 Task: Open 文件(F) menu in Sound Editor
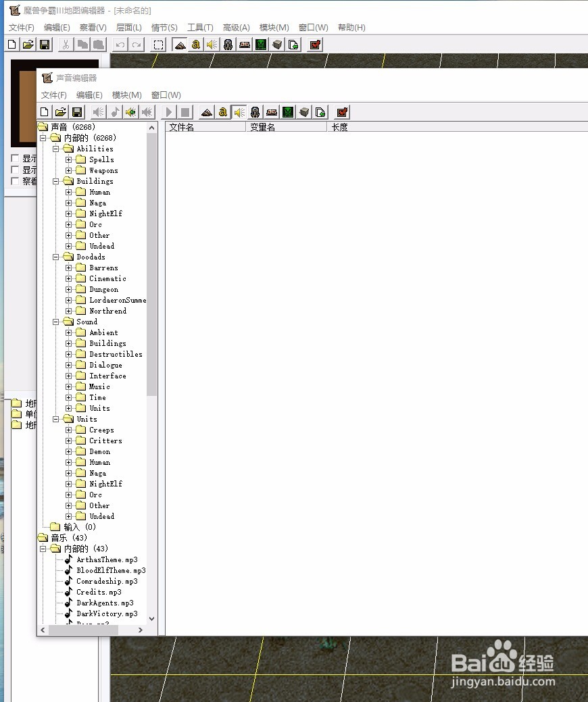tap(54, 95)
